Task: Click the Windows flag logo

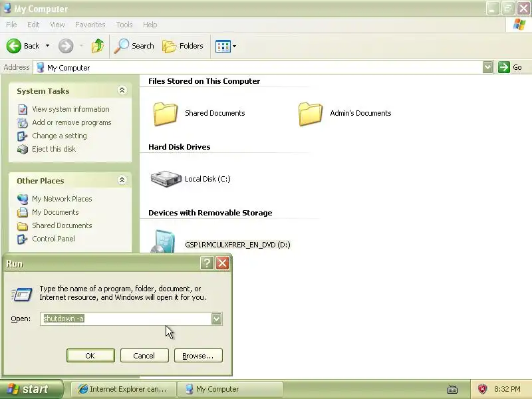Action: click(x=519, y=25)
